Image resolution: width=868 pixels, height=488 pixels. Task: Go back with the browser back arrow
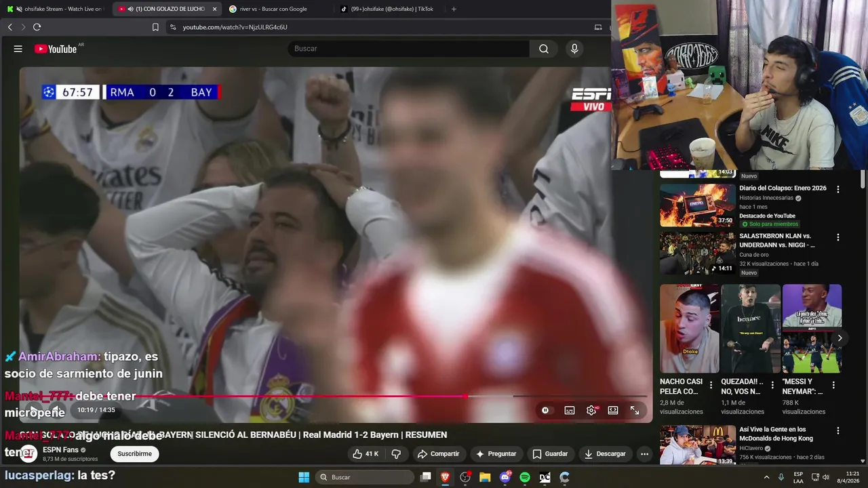[9, 27]
